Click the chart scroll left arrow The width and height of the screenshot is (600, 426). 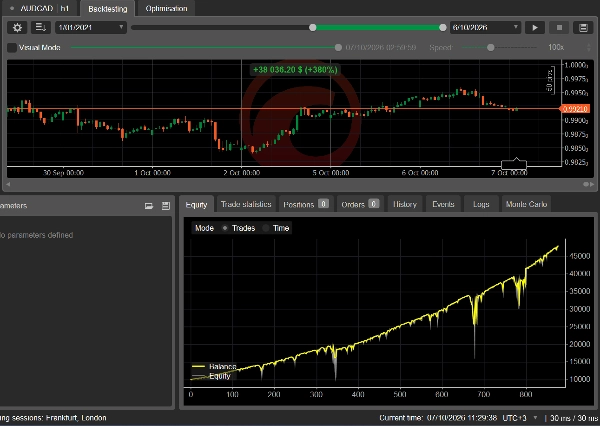pyautogui.click(x=8, y=184)
